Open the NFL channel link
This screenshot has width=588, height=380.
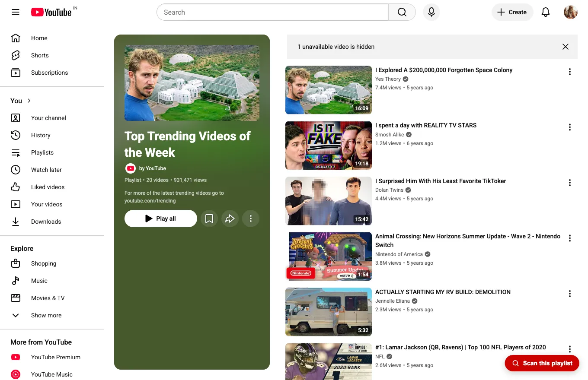click(380, 357)
